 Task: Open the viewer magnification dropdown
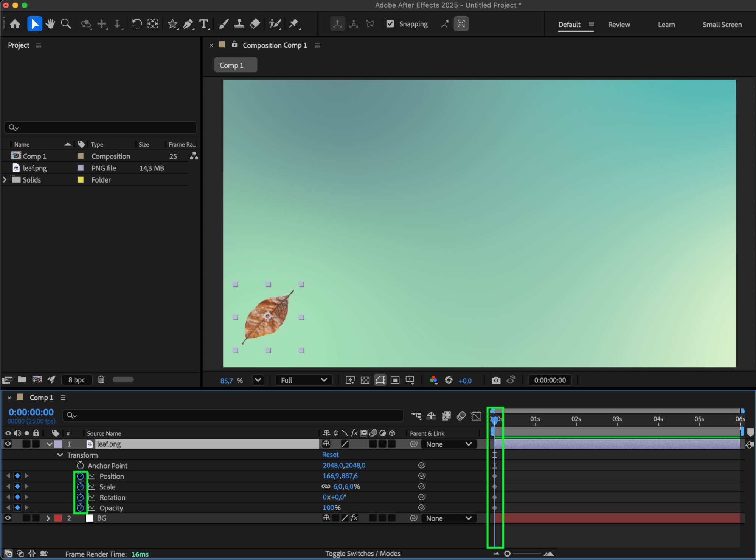(258, 380)
